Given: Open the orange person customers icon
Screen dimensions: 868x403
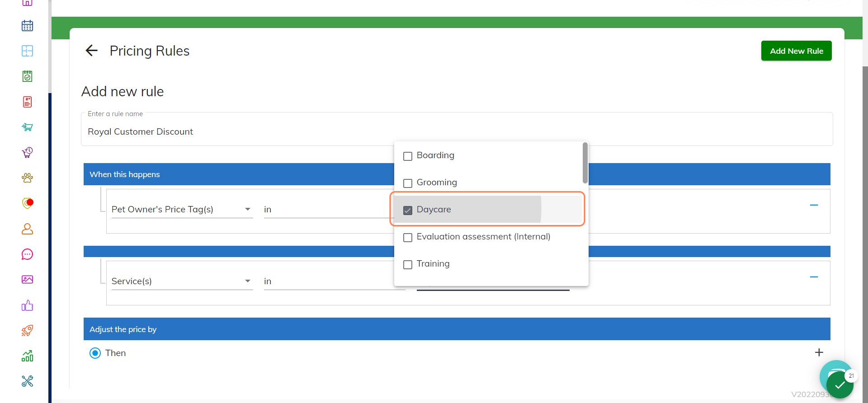Looking at the screenshot, I should coord(27,229).
